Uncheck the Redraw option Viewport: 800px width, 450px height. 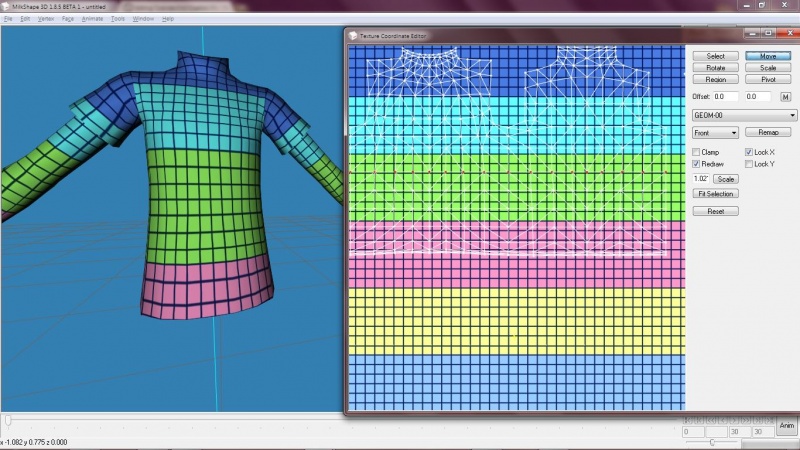(697, 163)
